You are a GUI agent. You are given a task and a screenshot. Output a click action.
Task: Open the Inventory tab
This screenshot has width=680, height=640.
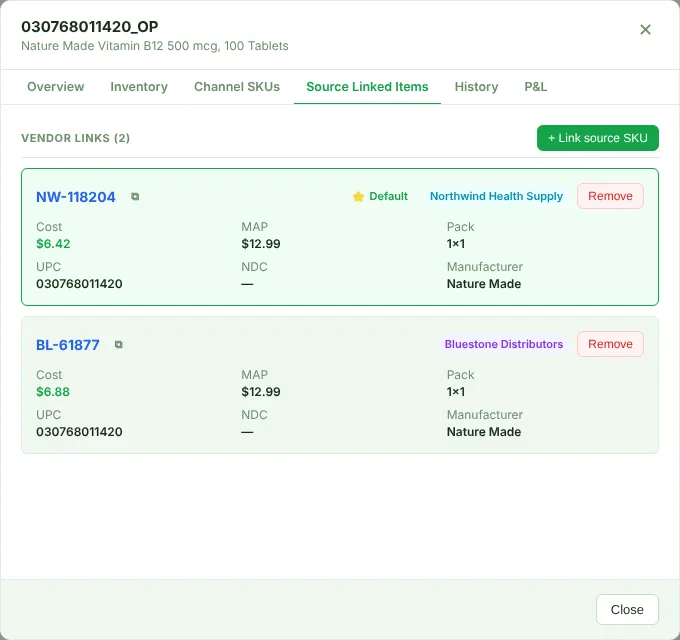[x=139, y=87]
